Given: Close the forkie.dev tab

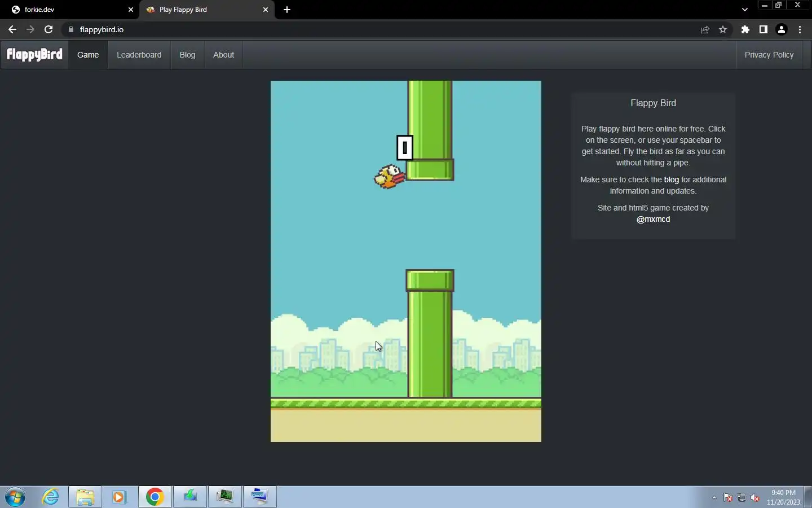Looking at the screenshot, I should click(x=131, y=10).
